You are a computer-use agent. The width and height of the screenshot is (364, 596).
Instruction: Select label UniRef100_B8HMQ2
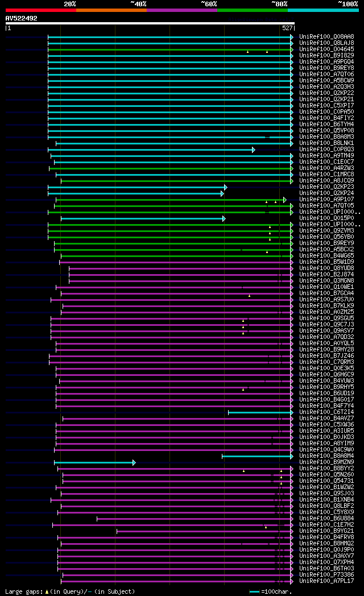[326, 544]
